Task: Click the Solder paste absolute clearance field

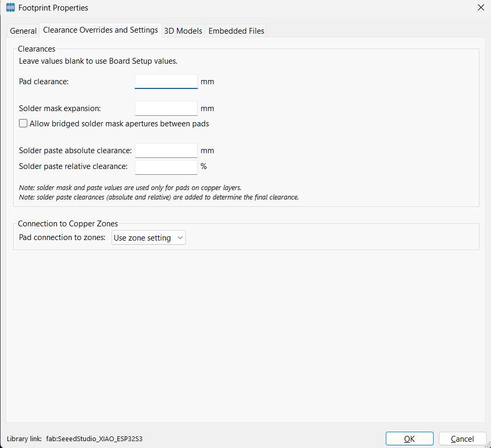Action: [x=166, y=150]
